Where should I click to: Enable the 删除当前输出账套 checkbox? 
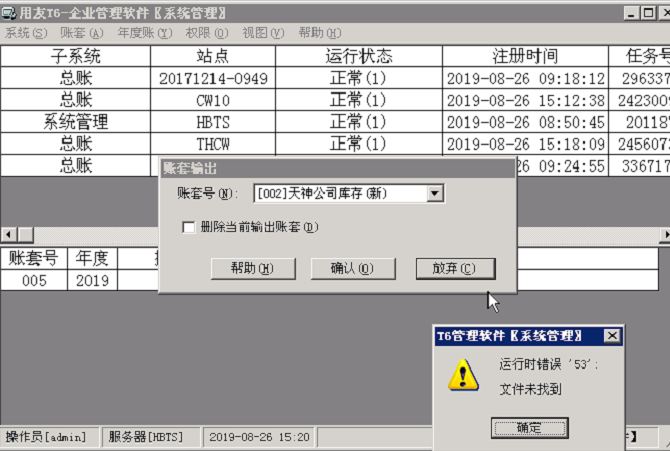pyautogui.click(x=188, y=227)
